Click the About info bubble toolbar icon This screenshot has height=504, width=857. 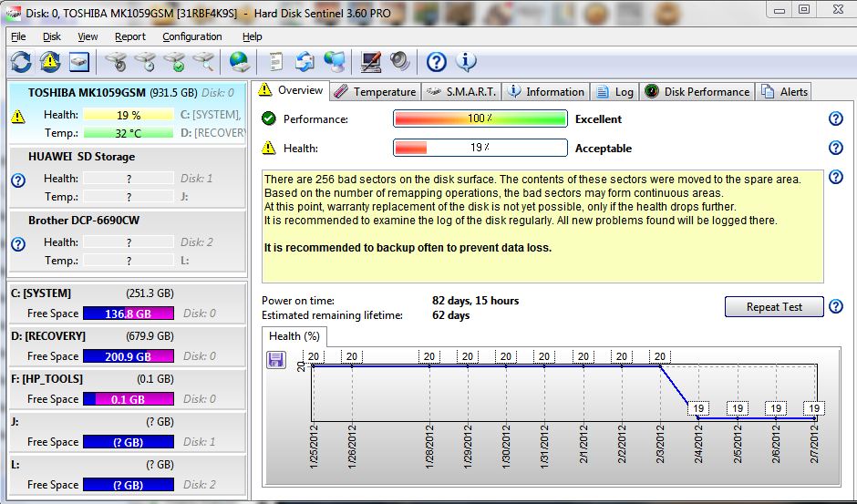[x=466, y=62]
